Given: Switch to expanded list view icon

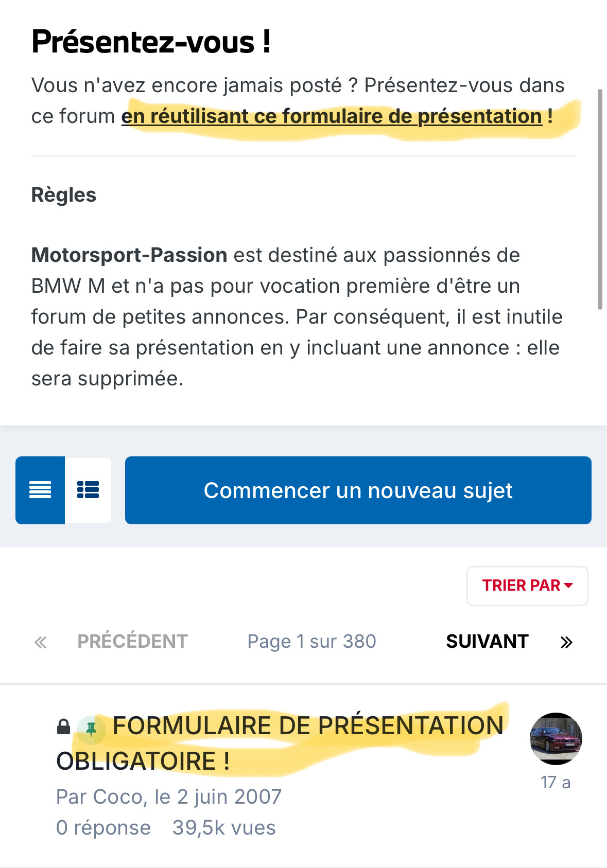Looking at the screenshot, I should click(88, 490).
